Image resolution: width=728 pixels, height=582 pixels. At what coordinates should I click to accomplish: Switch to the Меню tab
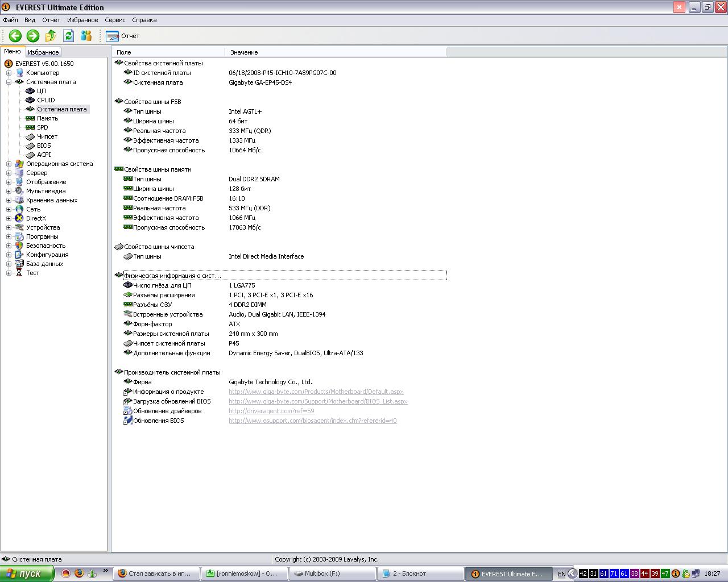pos(13,51)
